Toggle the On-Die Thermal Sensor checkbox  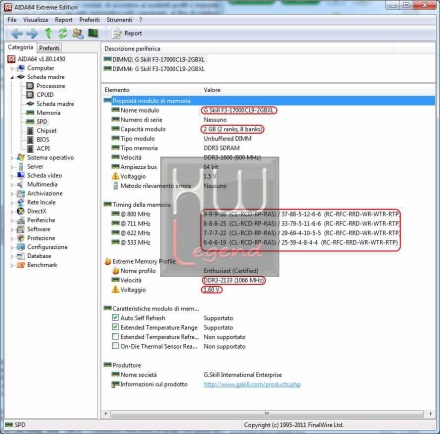coord(115,346)
